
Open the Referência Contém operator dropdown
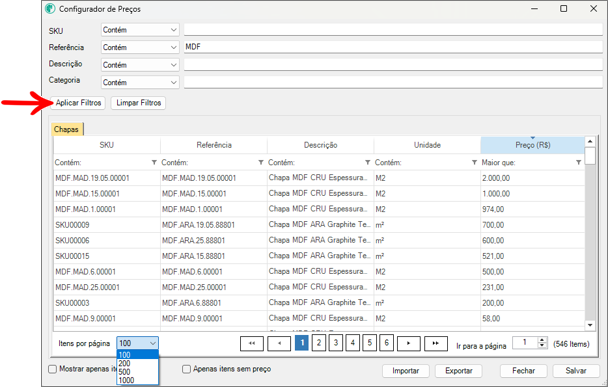(140, 47)
